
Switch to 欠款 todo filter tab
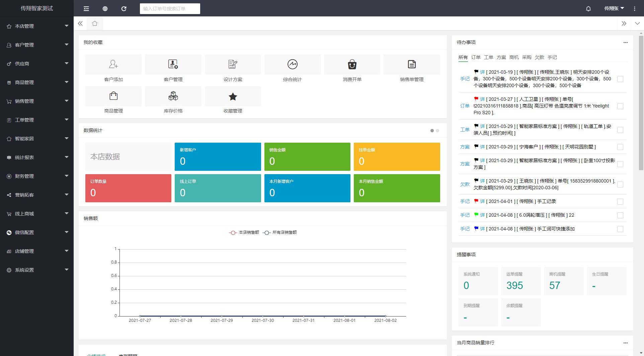pyautogui.click(x=539, y=57)
